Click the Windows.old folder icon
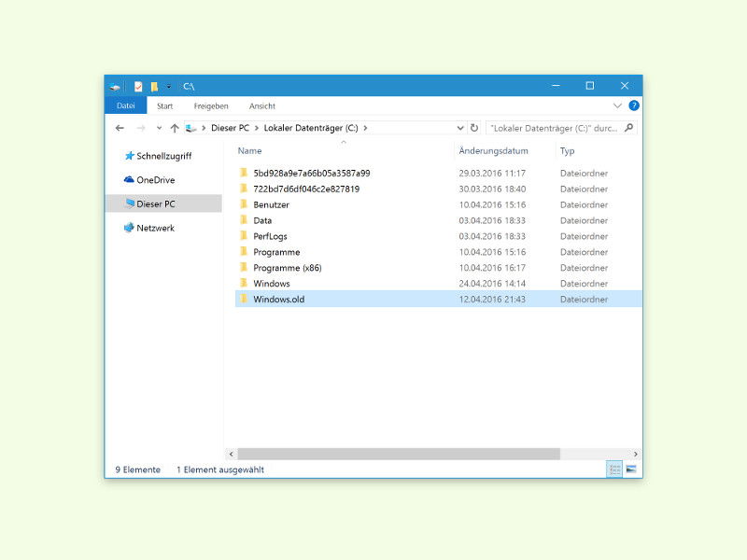 [244, 299]
